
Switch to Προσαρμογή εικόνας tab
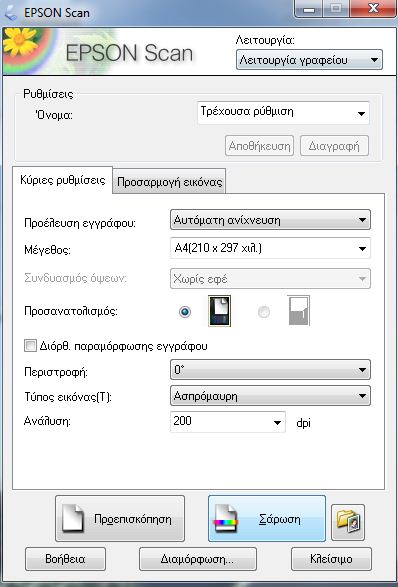(x=169, y=182)
